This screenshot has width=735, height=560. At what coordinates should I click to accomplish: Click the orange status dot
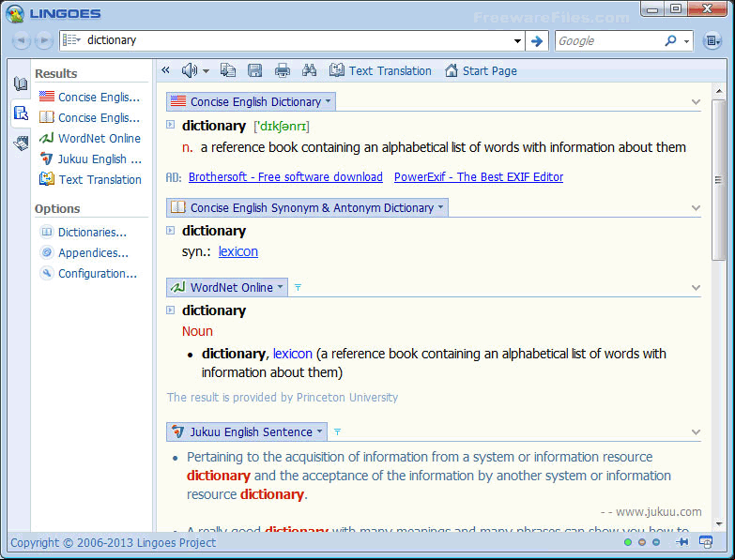[642, 542]
